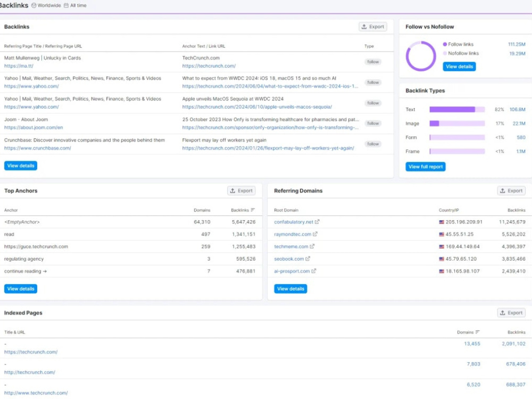This screenshot has height=399, width=532.
Task: Click View full report in Backlink Types
Action: pyautogui.click(x=426, y=167)
